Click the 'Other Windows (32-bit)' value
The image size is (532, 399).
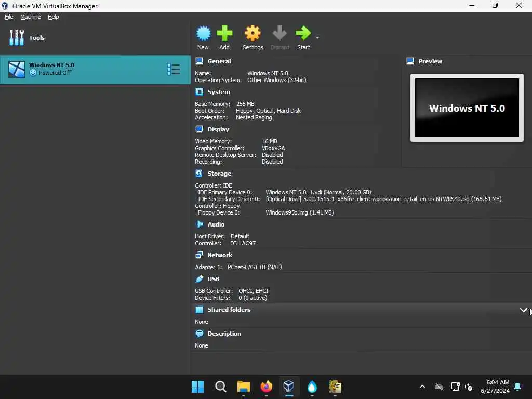[x=276, y=80]
